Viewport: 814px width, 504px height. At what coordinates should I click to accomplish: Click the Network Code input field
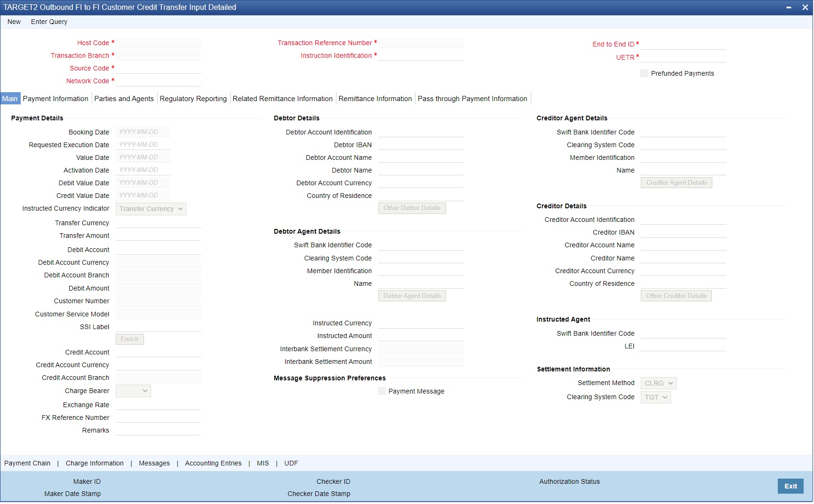(x=158, y=81)
